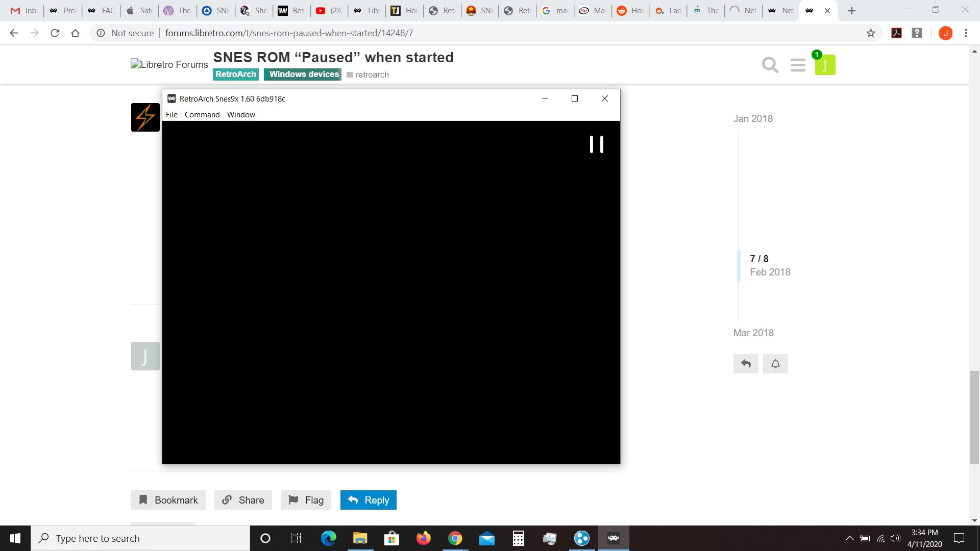Click the Share button
The height and width of the screenshot is (551, 980).
click(243, 500)
